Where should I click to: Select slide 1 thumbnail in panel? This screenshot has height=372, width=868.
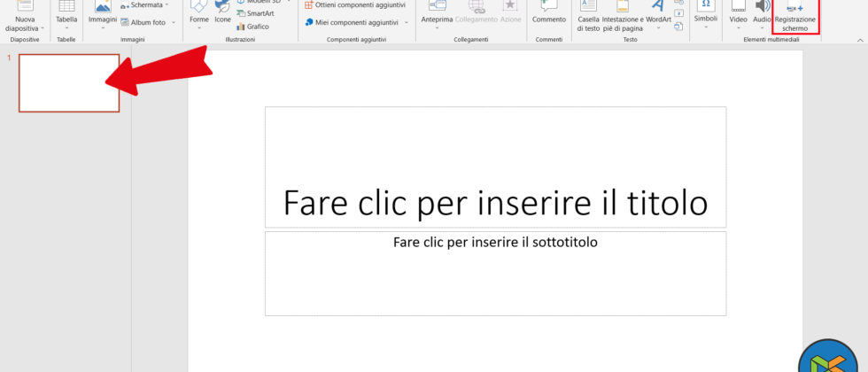(69, 83)
